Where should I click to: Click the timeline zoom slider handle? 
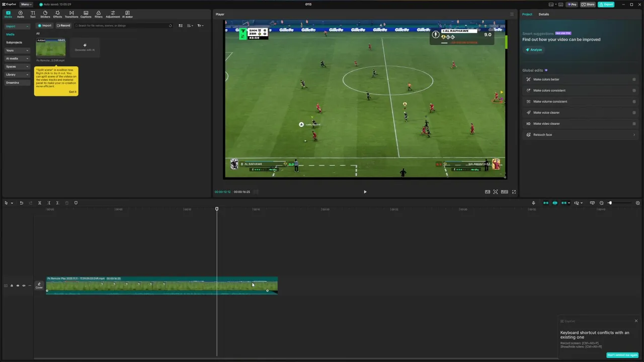[x=610, y=203]
